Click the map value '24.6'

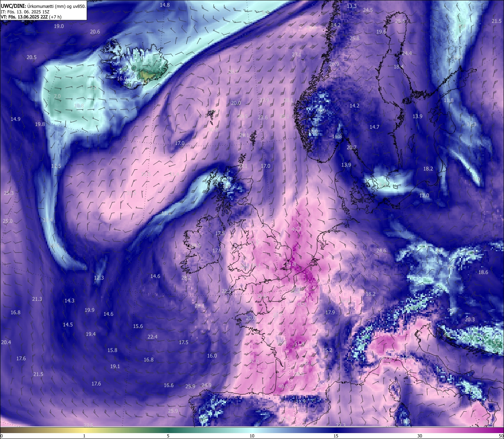coord(381,250)
